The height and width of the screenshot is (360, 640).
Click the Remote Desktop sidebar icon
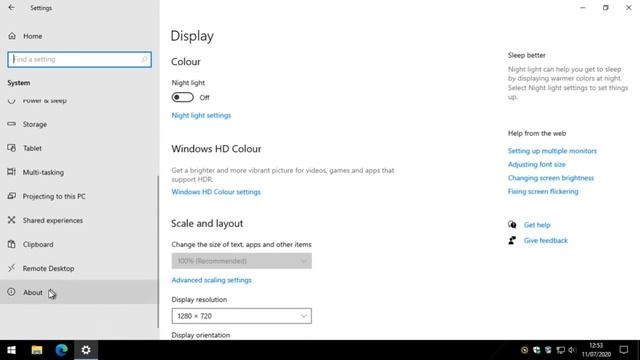[x=11, y=268]
